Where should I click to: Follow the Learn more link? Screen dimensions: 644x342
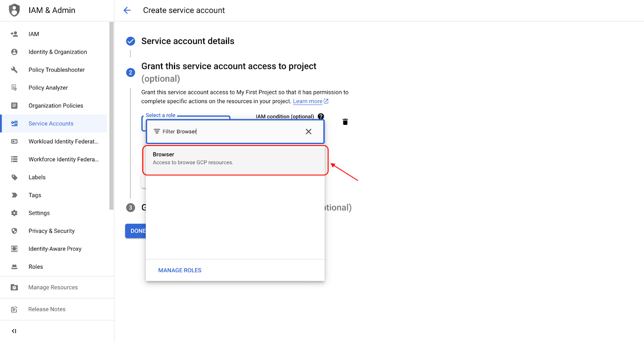coord(308,102)
